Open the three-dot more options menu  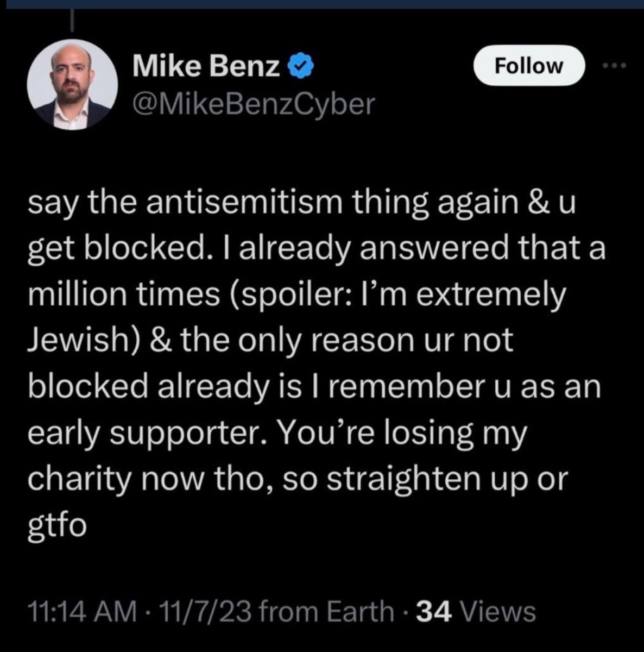click(615, 66)
